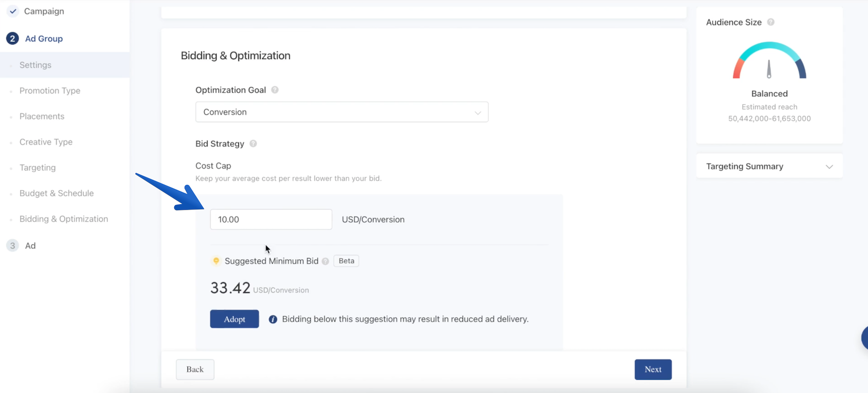Click the lightbulb icon beside Suggested Minimum Bid
Viewport: 868px width, 393px height.
pyautogui.click(x=216, y=261)
